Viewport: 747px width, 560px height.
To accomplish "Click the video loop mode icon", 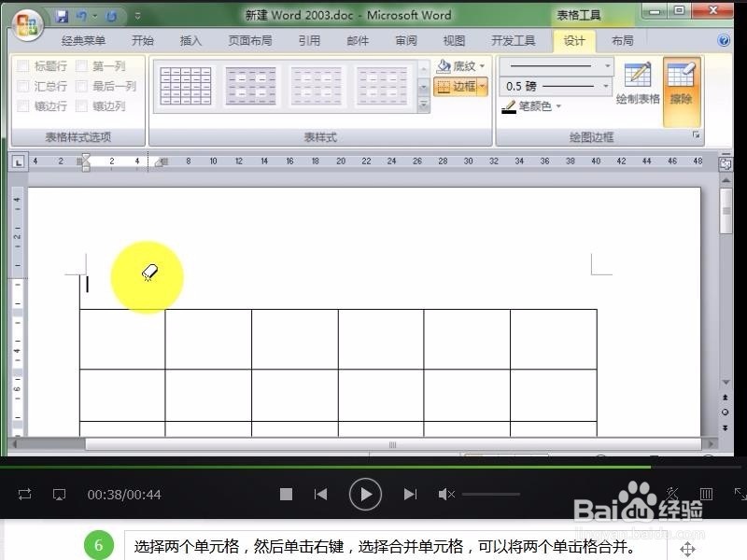I will pos(25,494).
